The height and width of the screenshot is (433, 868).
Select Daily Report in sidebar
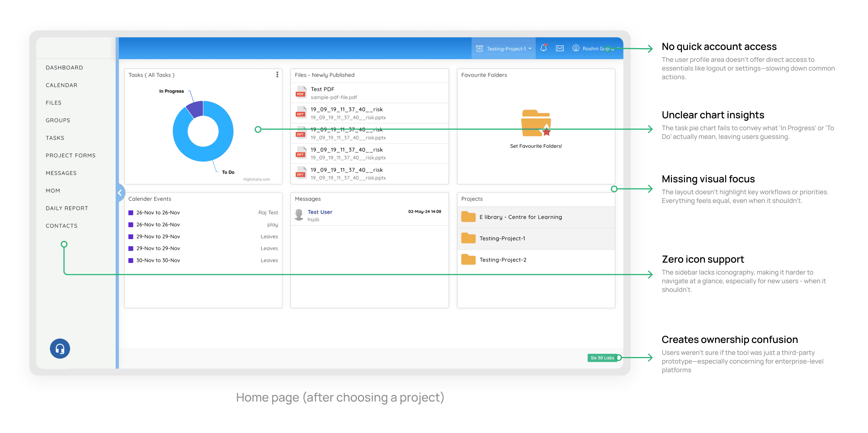tap(67, 208)
